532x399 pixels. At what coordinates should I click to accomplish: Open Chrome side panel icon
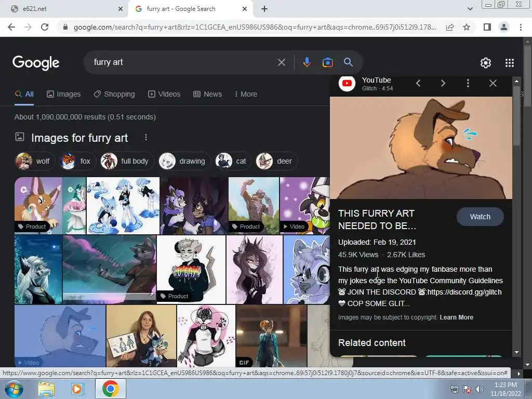pos(487,27)
